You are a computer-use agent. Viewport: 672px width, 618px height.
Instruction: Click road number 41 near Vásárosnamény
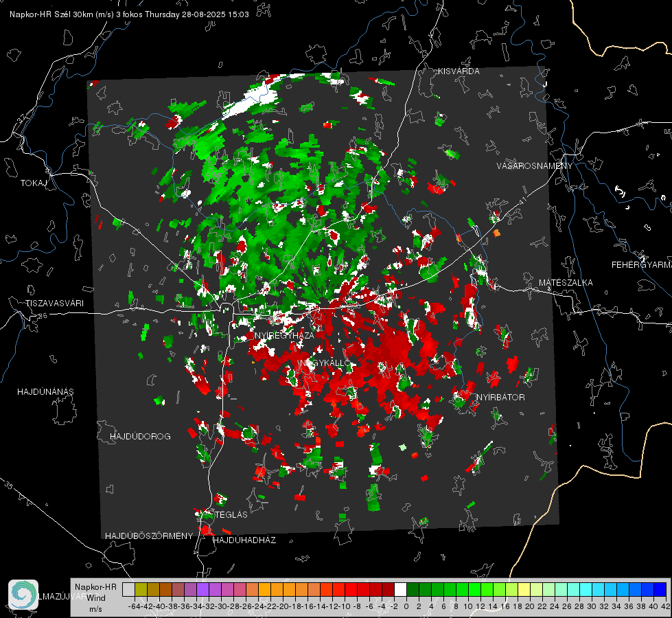[523, 201]
